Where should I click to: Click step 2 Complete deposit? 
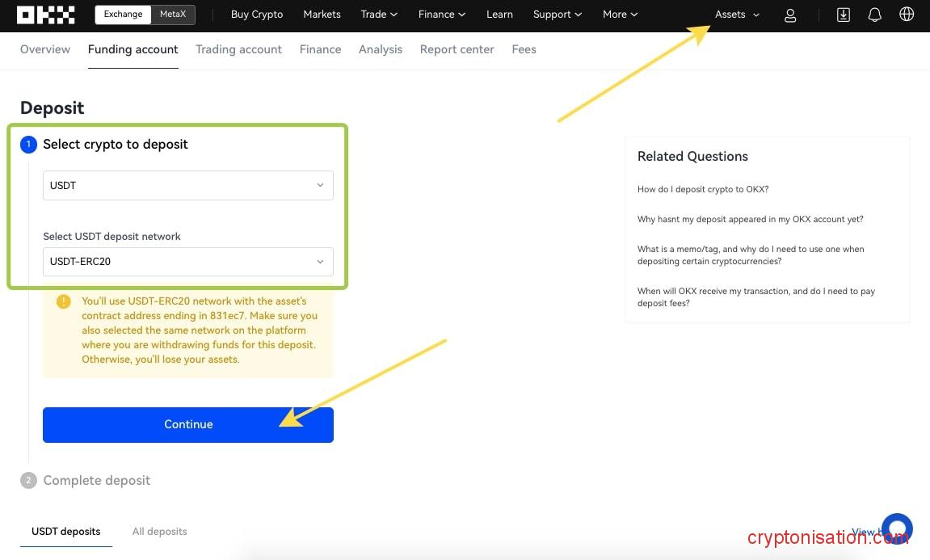point(96,480)
